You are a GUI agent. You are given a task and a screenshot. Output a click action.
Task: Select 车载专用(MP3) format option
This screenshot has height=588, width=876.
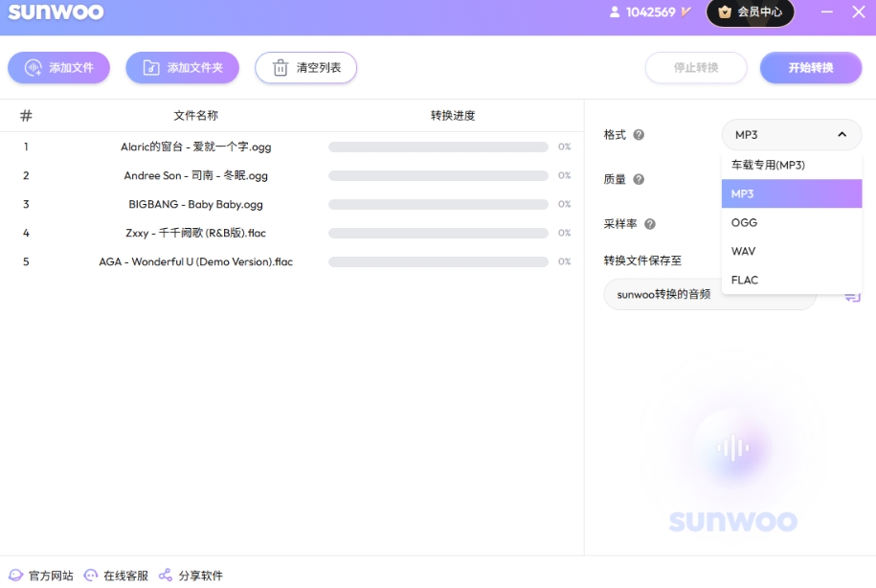pyautogui.click(x=792, y=165)
